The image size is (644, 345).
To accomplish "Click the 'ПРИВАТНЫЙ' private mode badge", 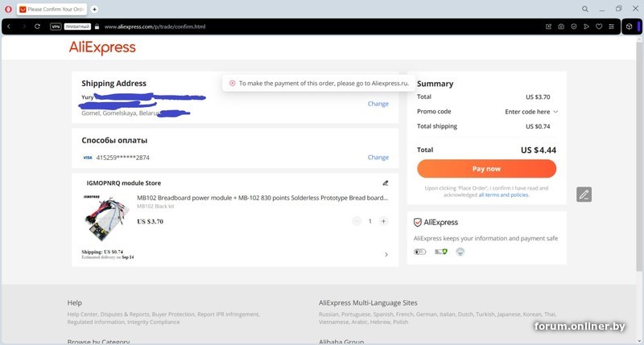I will pos(77,27).
